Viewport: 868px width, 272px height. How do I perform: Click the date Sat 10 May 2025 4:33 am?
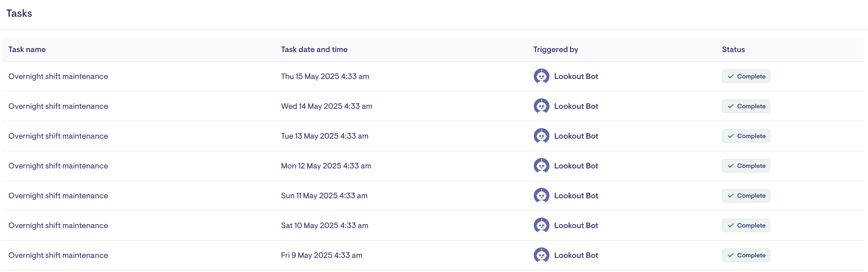click(x=325, y=225)
